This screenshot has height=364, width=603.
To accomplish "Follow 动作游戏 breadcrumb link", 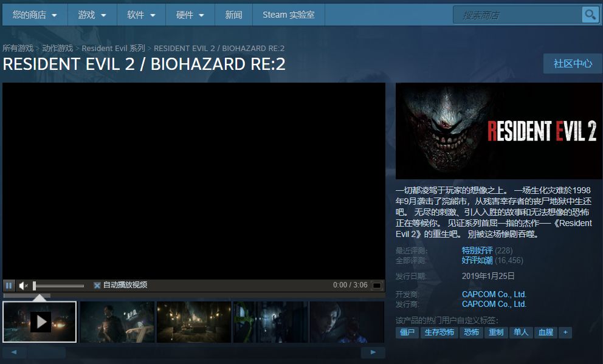I will pyautogui.click(x=57, y=48).
